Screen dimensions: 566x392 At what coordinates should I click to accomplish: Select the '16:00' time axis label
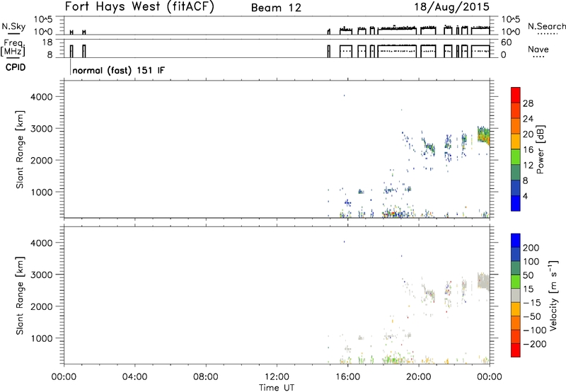click(347, 377)
